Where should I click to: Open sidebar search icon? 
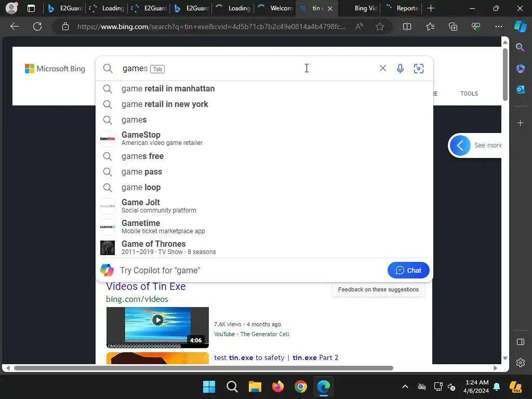pos(520,47)
